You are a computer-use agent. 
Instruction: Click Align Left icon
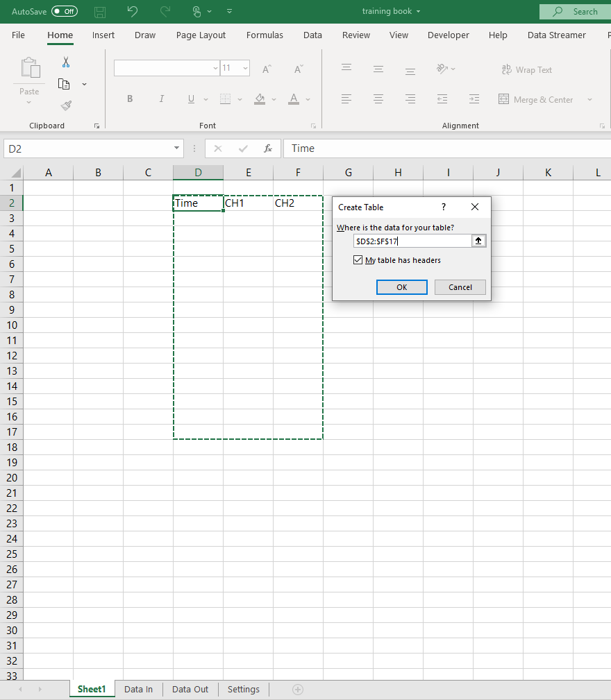346,99
